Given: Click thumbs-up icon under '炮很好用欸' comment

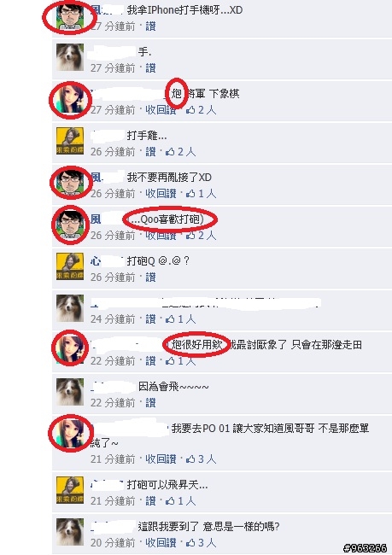Looking at the screenshot, I should point(170,360).
